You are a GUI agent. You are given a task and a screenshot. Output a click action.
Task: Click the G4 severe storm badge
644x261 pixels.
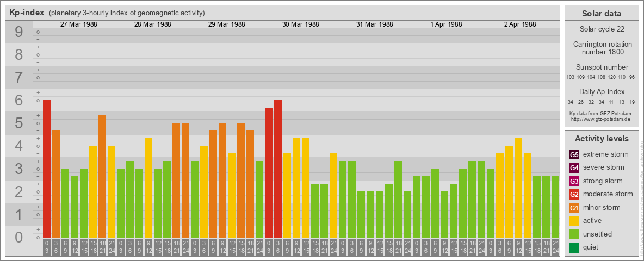(574, 168)
